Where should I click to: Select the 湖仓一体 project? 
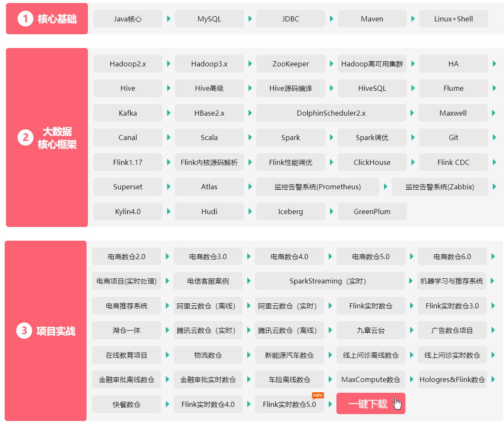pyautogui.click(x=126, y=331)
